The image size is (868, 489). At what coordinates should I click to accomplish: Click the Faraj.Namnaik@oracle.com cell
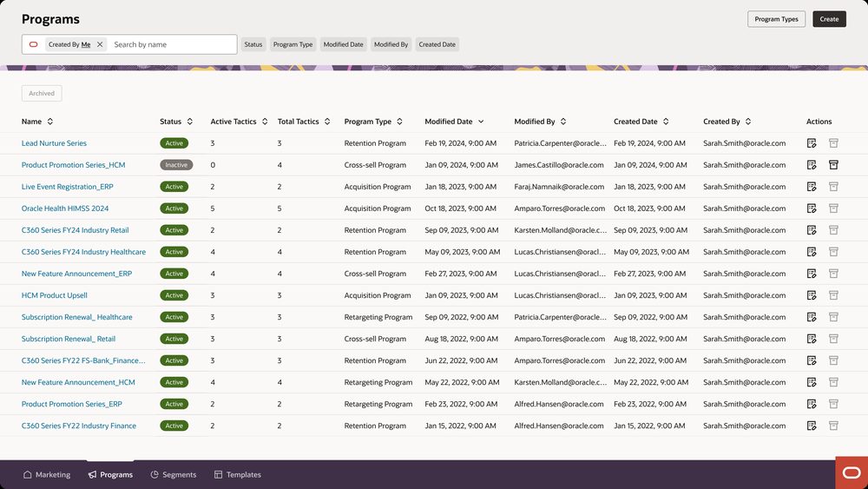[x=559, y=187]
